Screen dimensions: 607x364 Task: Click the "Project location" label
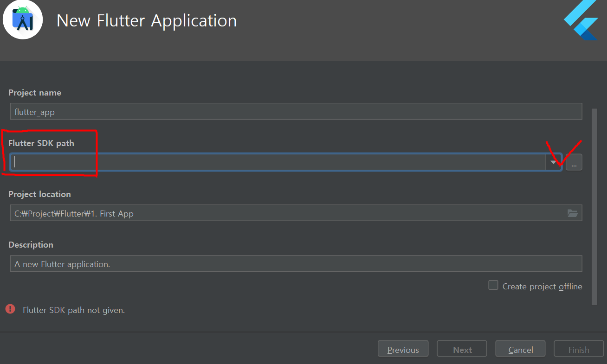click(x=39, y=194)
